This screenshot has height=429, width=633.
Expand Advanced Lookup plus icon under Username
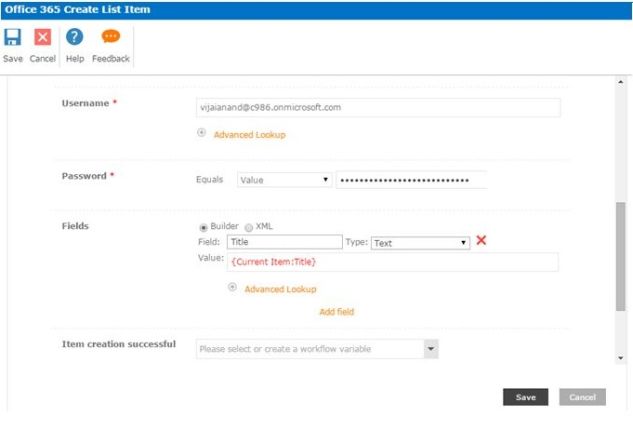201,132
